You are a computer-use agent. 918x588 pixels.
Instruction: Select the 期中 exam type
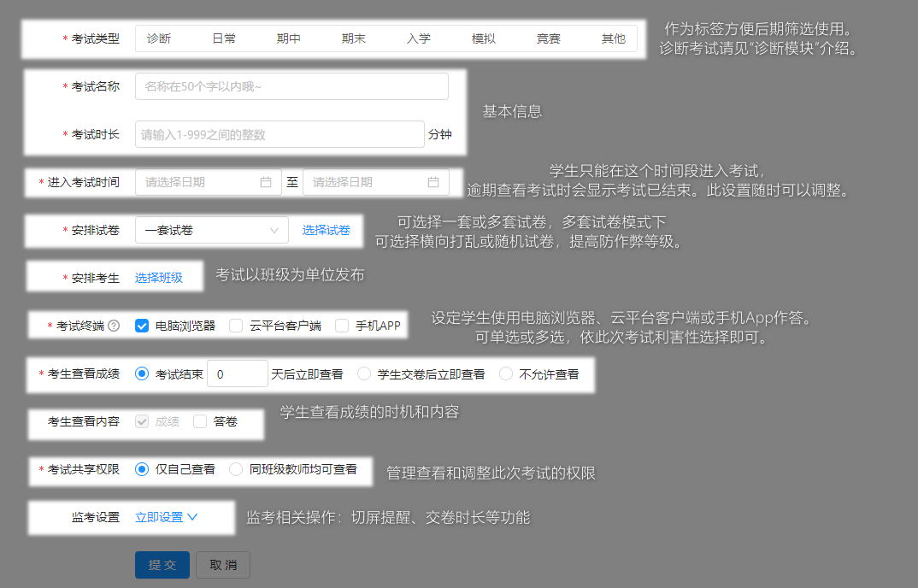tap(289, 38)
